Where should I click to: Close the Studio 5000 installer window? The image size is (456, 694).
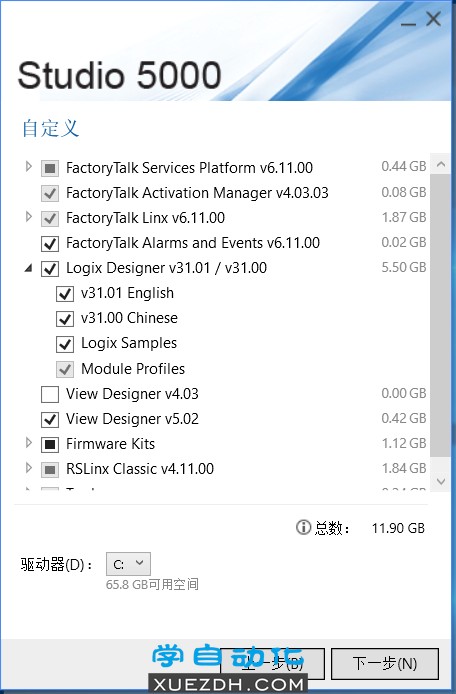[x=433, y=19]
